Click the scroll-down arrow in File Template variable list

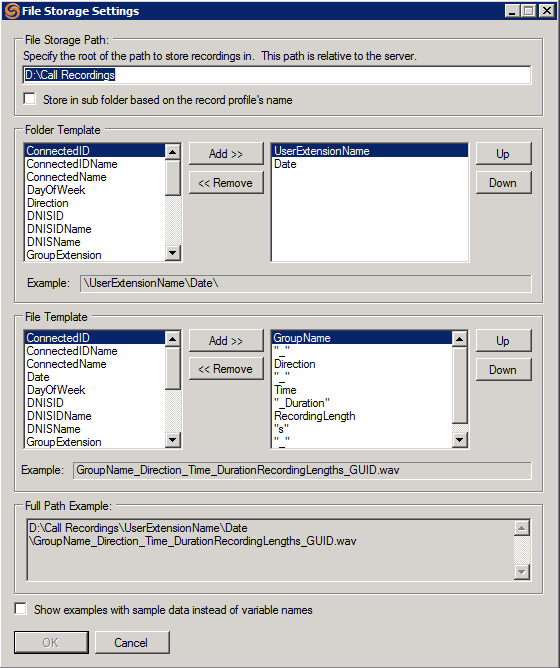(173, 440)
